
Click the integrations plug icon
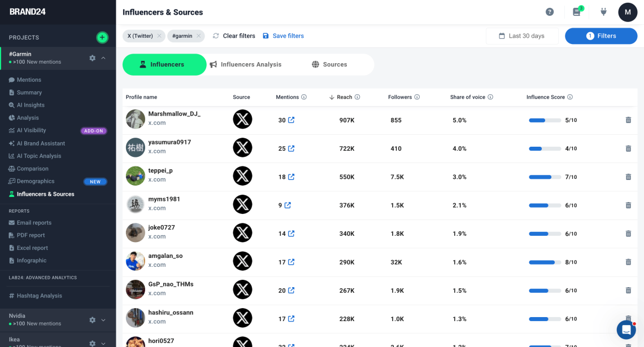click(603, 12)
